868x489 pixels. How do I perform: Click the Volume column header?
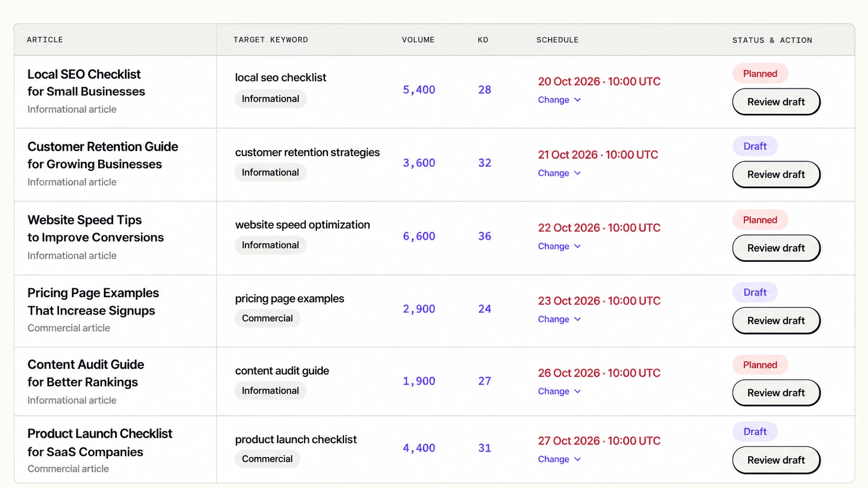point(418,39)
